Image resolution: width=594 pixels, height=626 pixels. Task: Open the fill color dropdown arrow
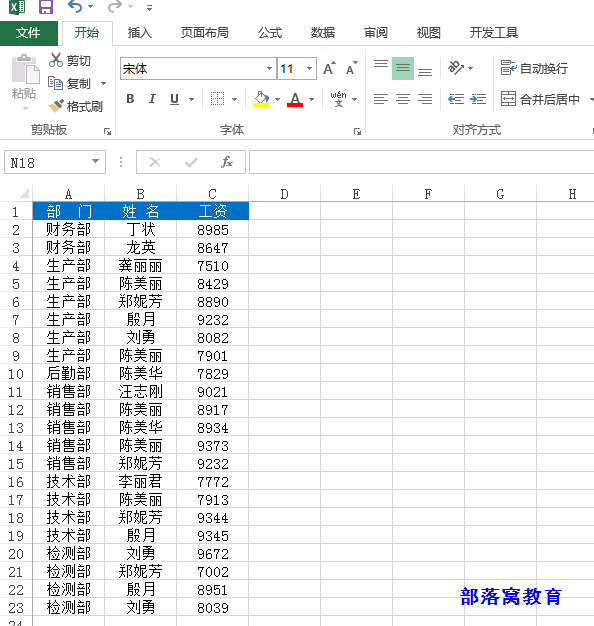pos(277,99)
